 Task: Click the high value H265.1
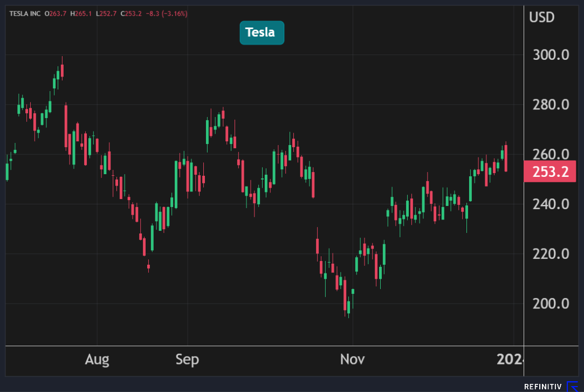(81, 14)
